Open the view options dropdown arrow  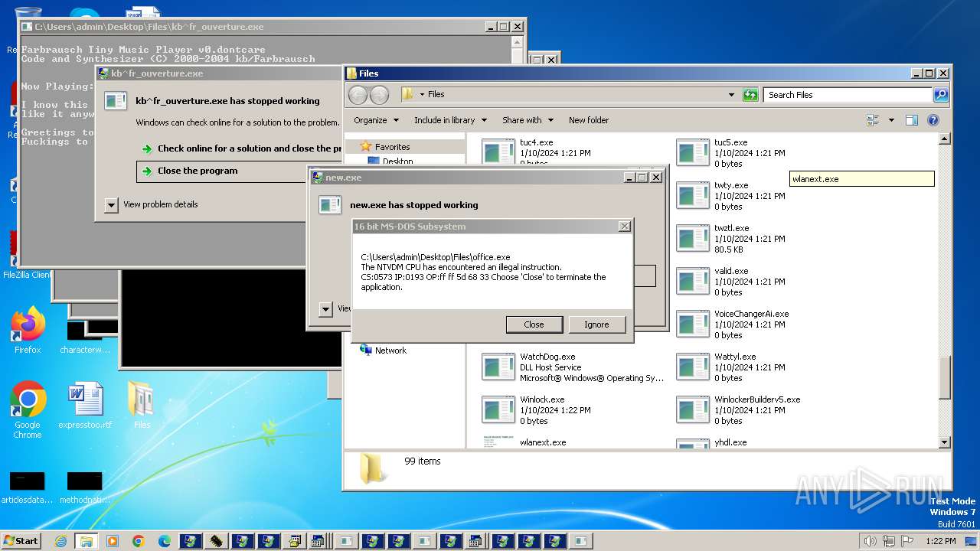(891, 120)
